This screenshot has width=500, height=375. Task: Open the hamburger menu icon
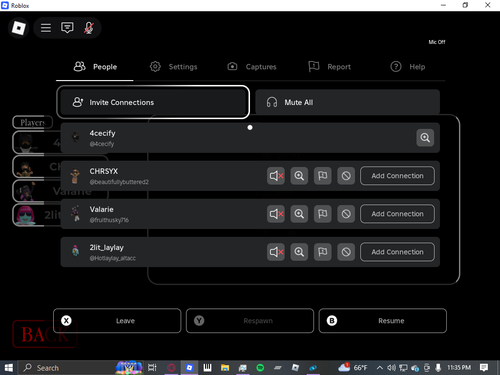[x=46, y=28]
